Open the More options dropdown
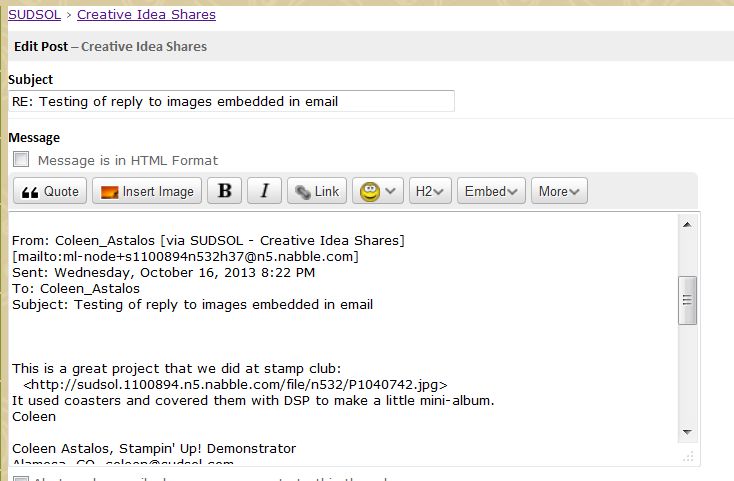Viewport: 734px width, 481px height. pyautogui.click(x=559, y=191)
